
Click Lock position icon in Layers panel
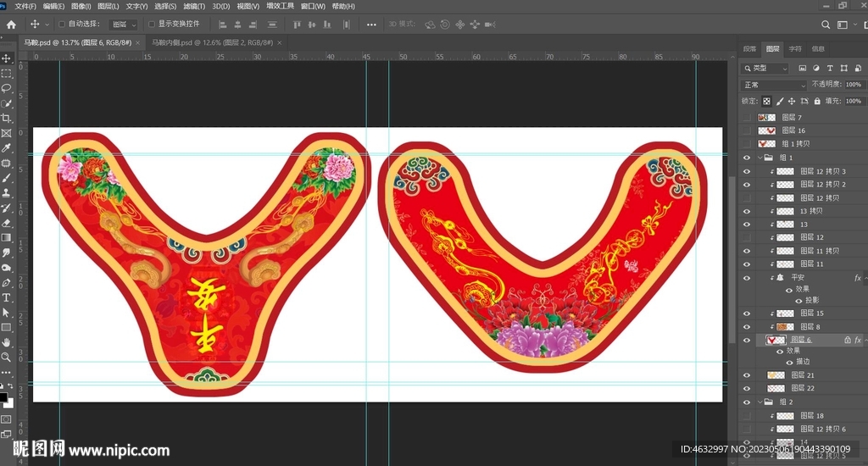pos(792,102)
